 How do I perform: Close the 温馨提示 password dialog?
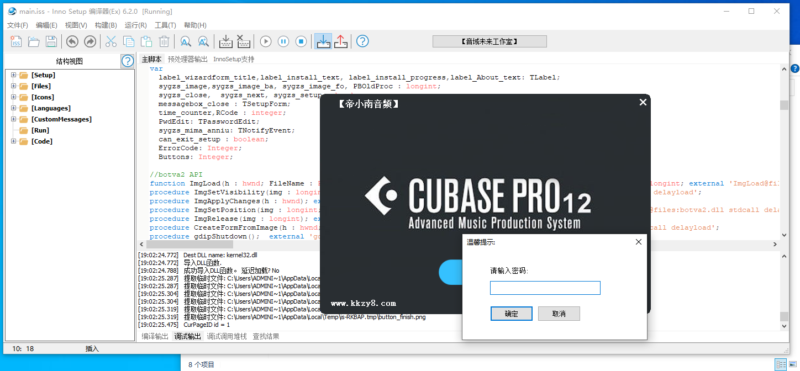point(638,242)
